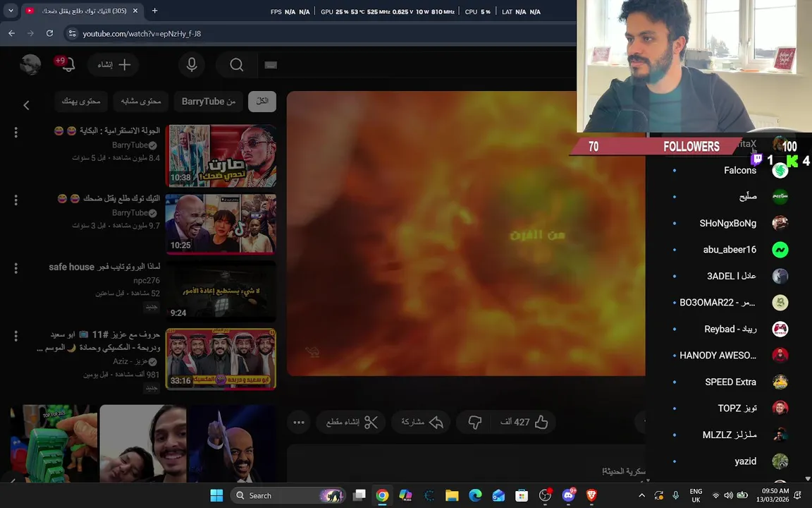The image size is (812, 508).
Task: Select SPEED Extra in the overlay list
Action: (x=730, y=382)
